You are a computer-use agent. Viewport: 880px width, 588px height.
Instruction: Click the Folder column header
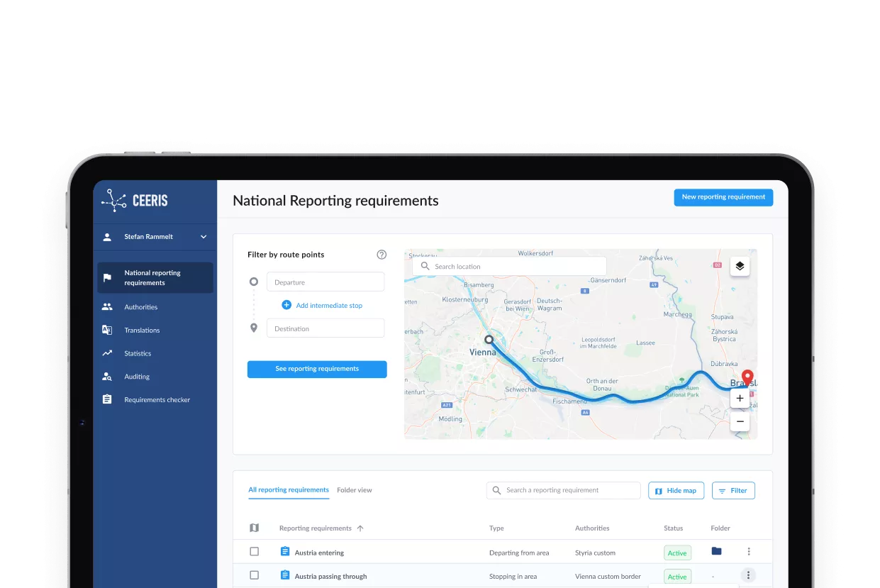(720, 528)
